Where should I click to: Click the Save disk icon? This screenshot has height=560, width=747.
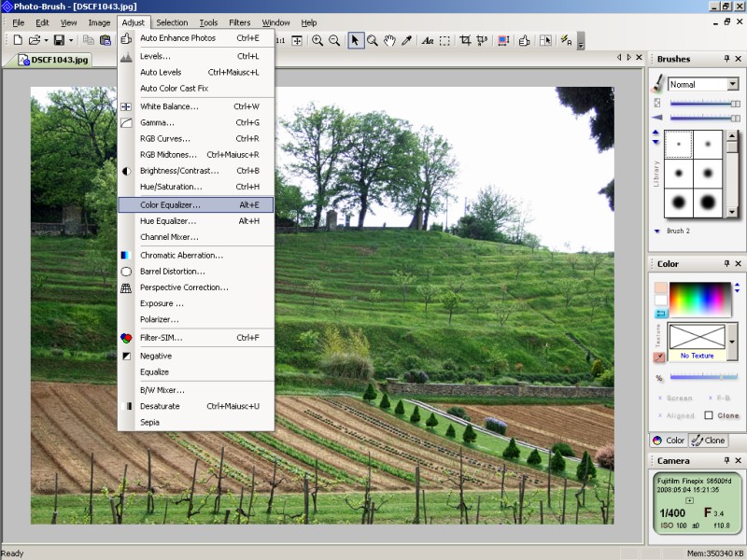(x=58, y=40)
